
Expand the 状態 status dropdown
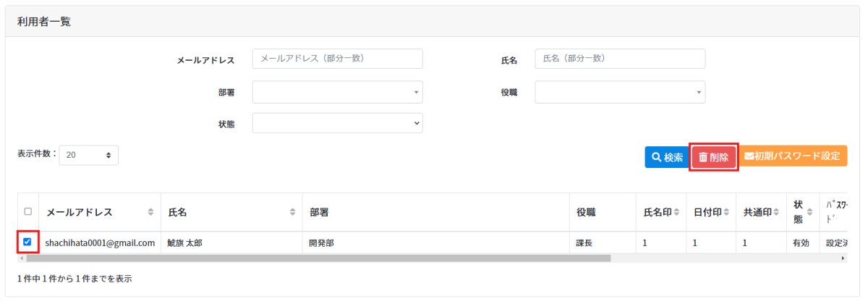coord(337,123)
